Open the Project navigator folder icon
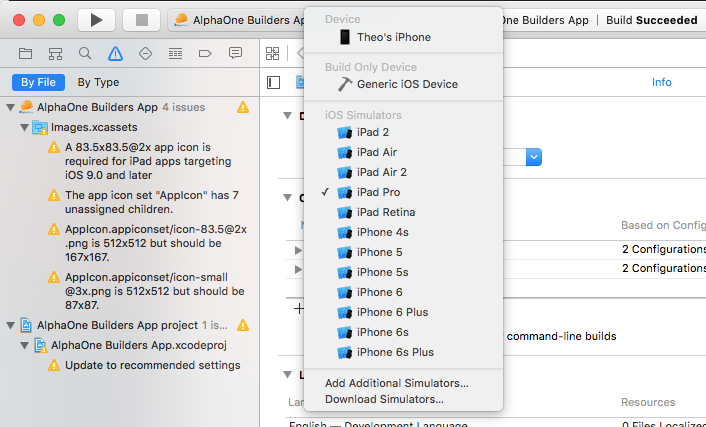The height and width of the screenshot is (427, 706). pyautogui.click(x=26, y=54)
